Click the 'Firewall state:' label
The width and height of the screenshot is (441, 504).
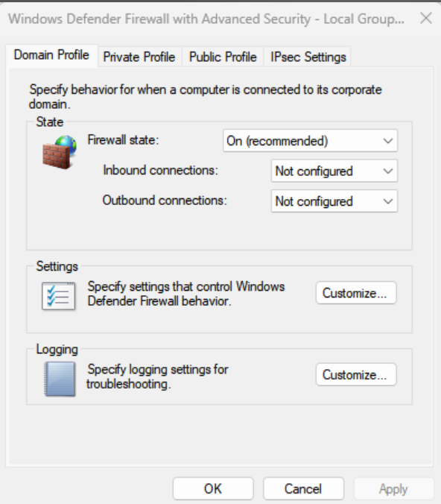coord(123,140)
